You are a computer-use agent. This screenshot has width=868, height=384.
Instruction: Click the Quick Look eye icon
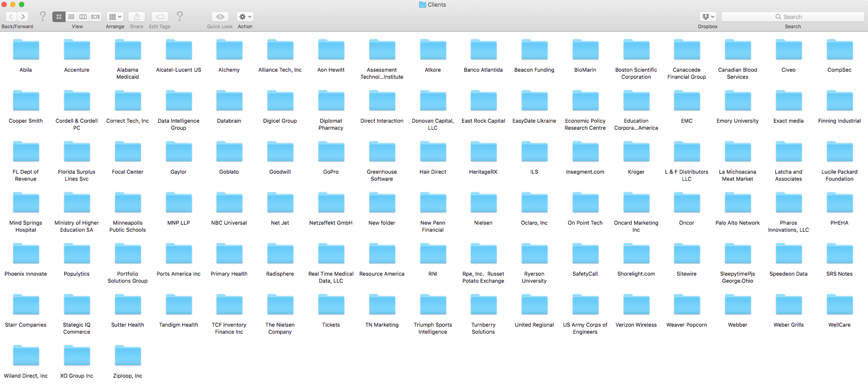(220, 16)
